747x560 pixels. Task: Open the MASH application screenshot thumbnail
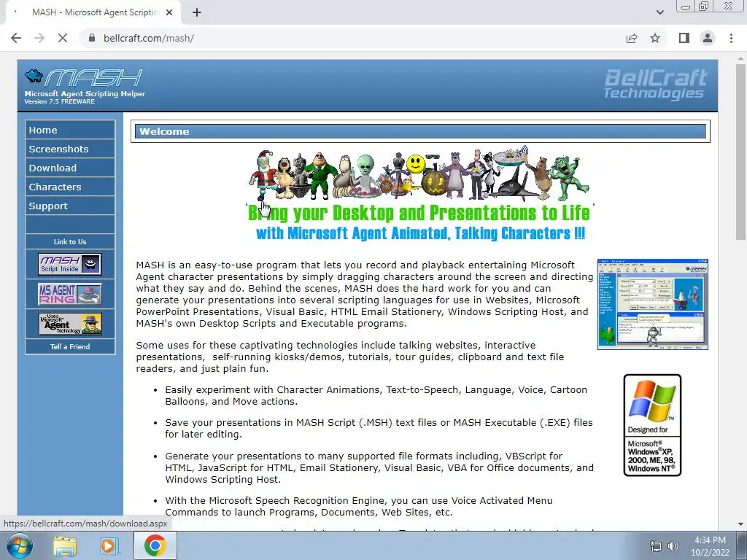coord(653,304)
